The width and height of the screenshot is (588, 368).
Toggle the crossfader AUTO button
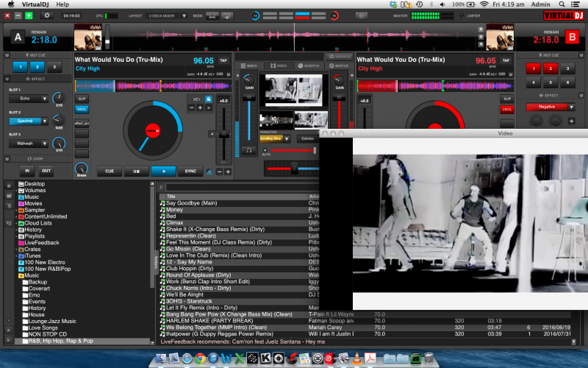(x=265, y=151)
